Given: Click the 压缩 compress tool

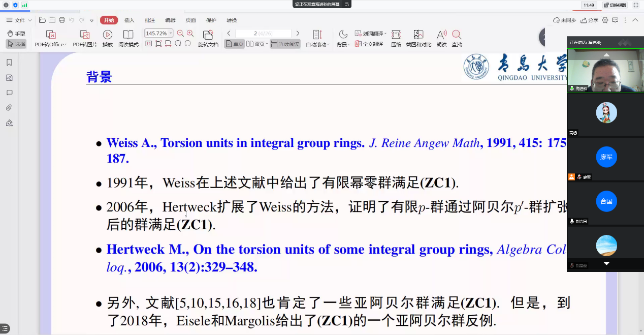Looking at the screenshot, I should [x=396, y=35].
